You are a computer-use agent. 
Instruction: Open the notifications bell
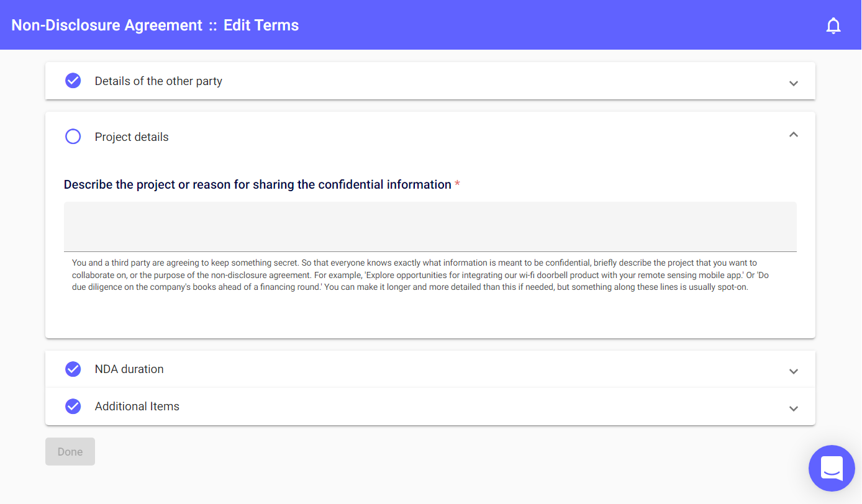(x=833, y=25)
